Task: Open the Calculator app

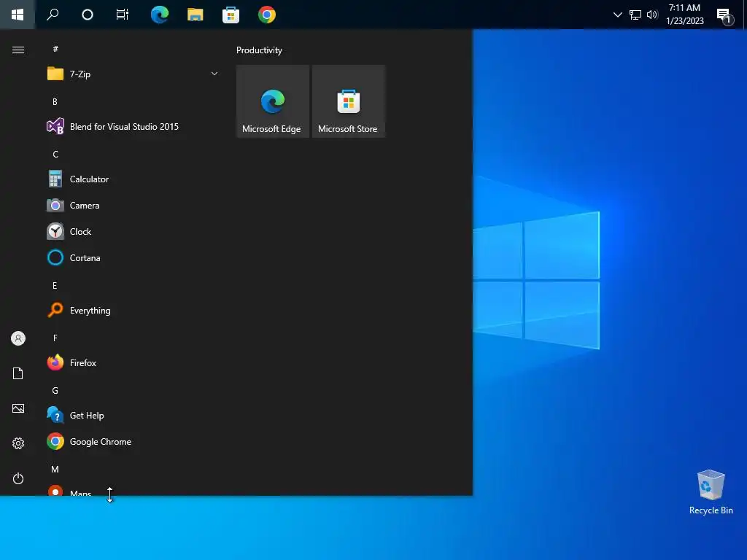Action: click(x=133, y=179)
